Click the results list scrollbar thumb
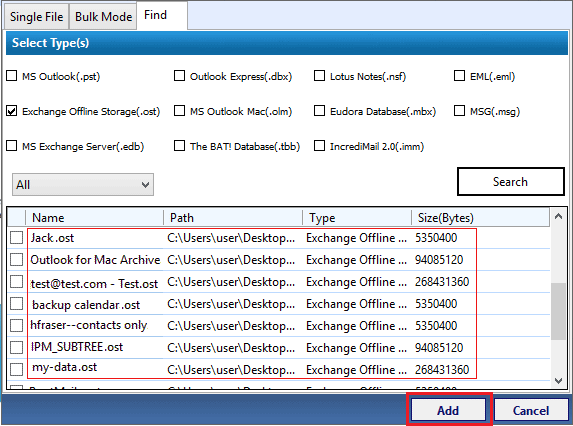Screen dimensions: 573x426 pos(558,311)
